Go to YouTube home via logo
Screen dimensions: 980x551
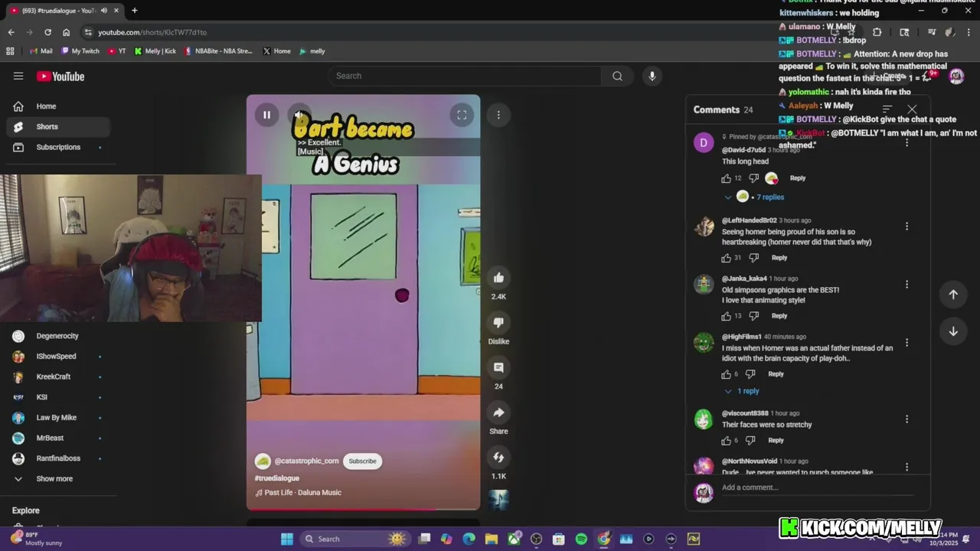click(60, 76)
